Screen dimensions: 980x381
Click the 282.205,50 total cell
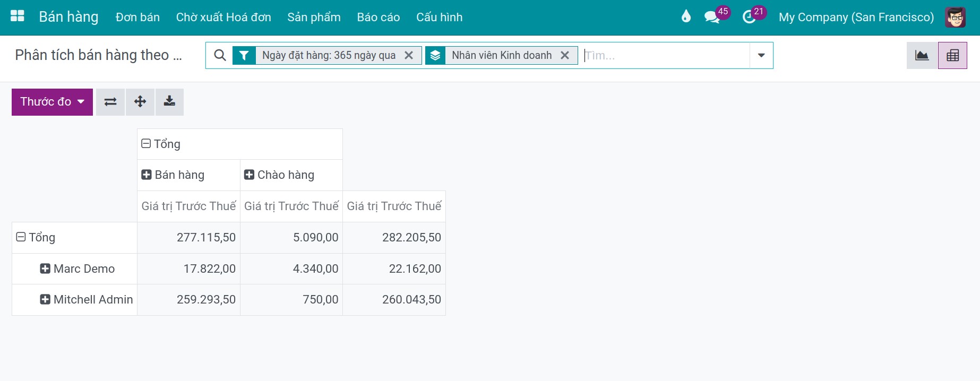click(x=394, y=237)
